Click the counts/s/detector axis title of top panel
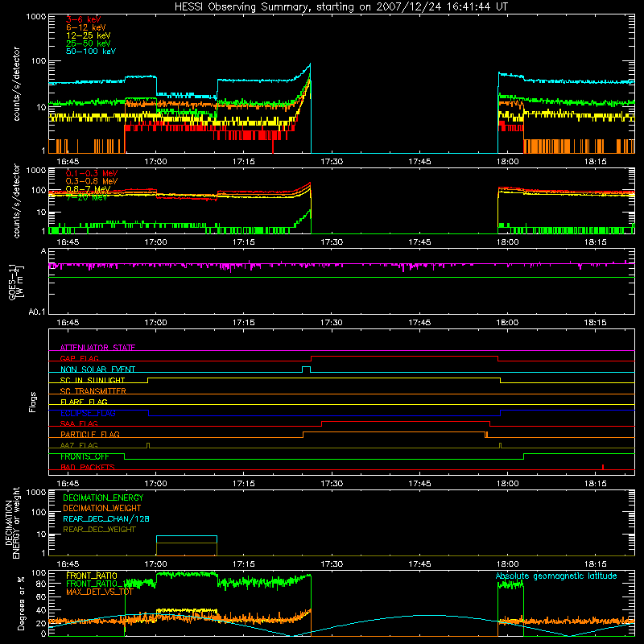 [16, 84]
